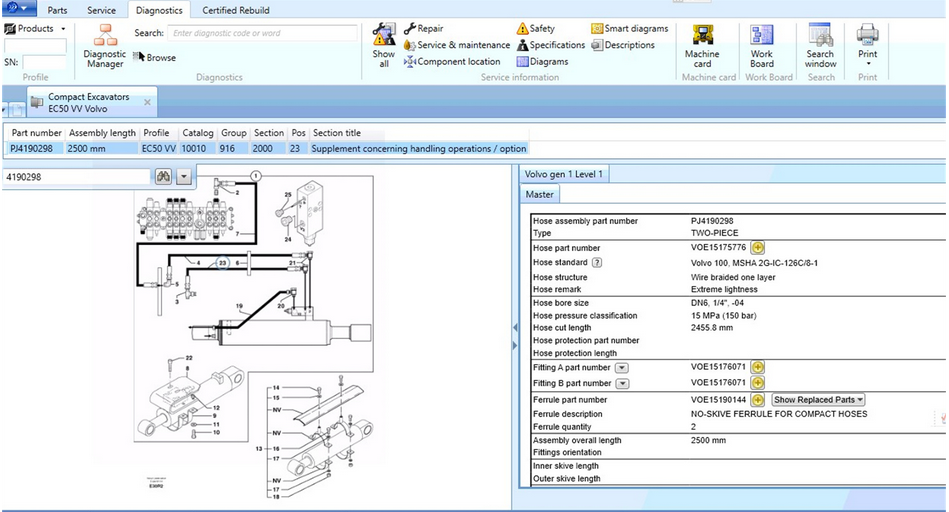Click the circled callout 1 in the diagram
The image size is (949, 512).
(256, 176)
